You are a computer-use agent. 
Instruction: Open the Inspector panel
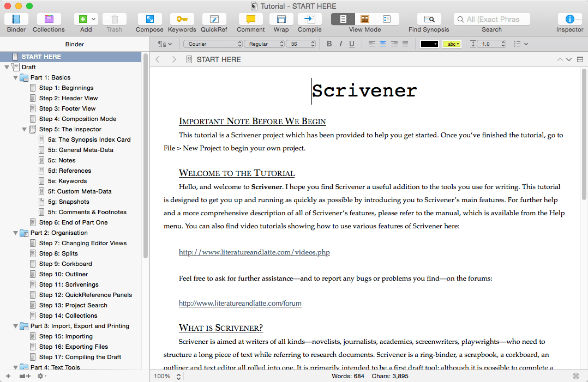(x=569, y=19)
